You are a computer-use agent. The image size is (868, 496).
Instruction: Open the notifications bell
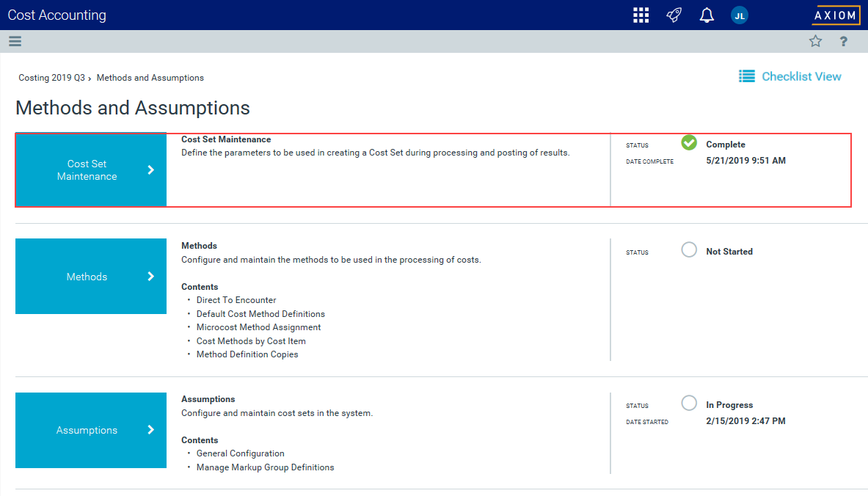[x=707, y=15]
